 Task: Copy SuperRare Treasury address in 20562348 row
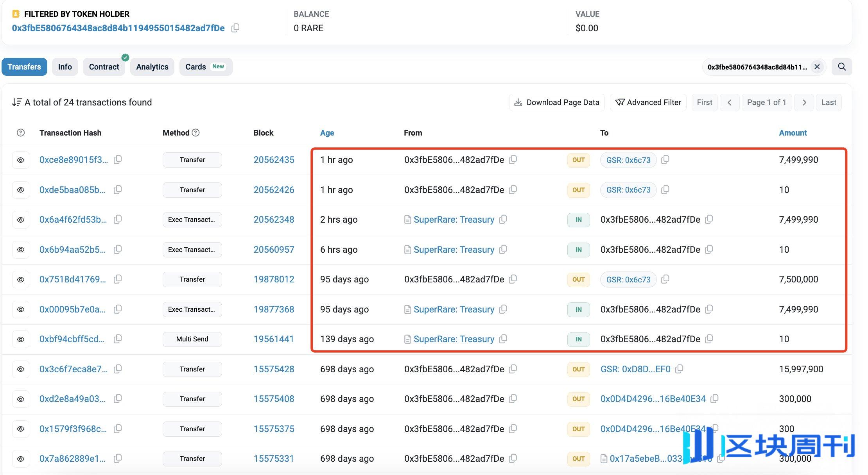pyautogui.click(x=503, y=219)
